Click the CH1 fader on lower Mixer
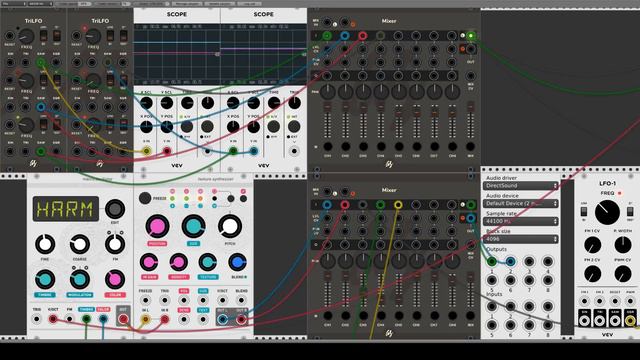This screenshot has height=360, width=640. pos(327,290)
